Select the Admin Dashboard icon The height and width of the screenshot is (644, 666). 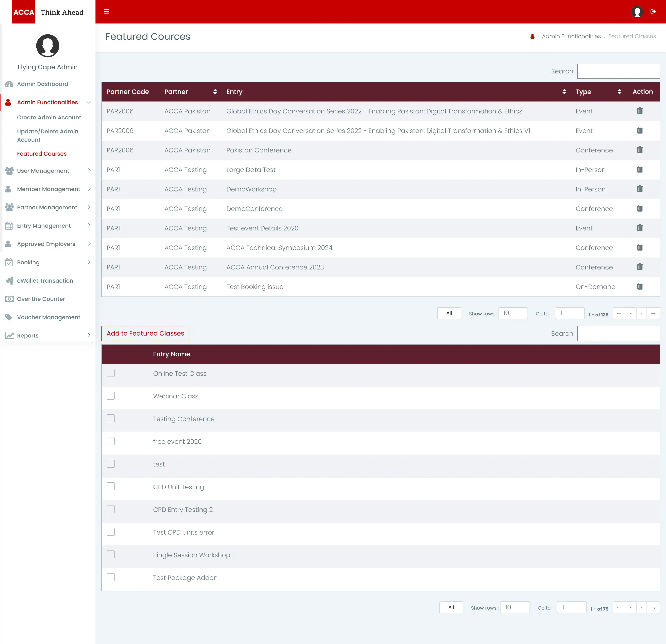[x=9, y=84]
